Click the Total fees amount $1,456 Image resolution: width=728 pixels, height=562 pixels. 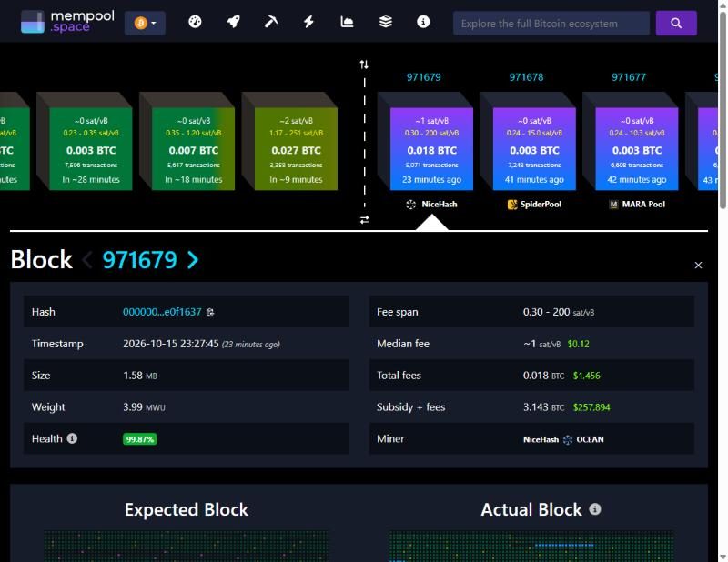(x=586, y=376)
